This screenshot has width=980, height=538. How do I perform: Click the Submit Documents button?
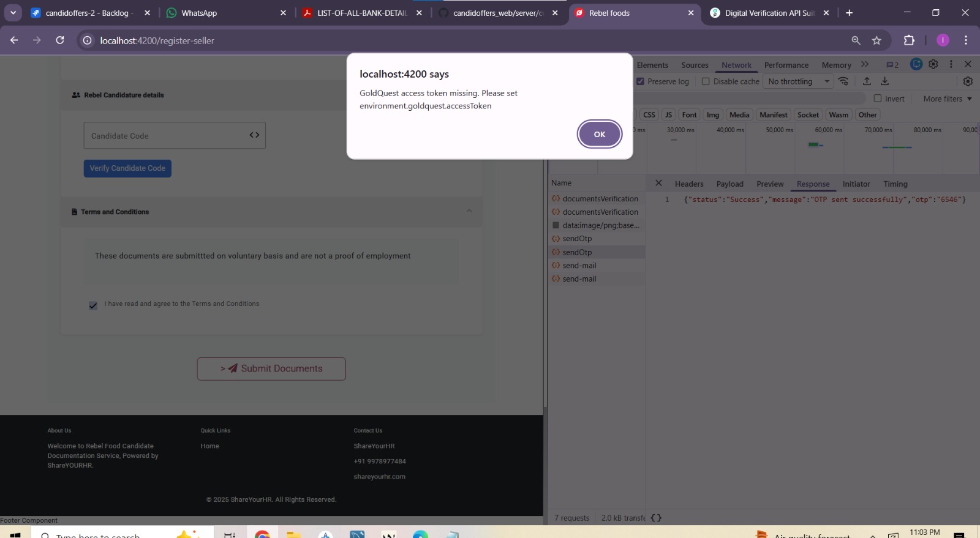(271, 368)
